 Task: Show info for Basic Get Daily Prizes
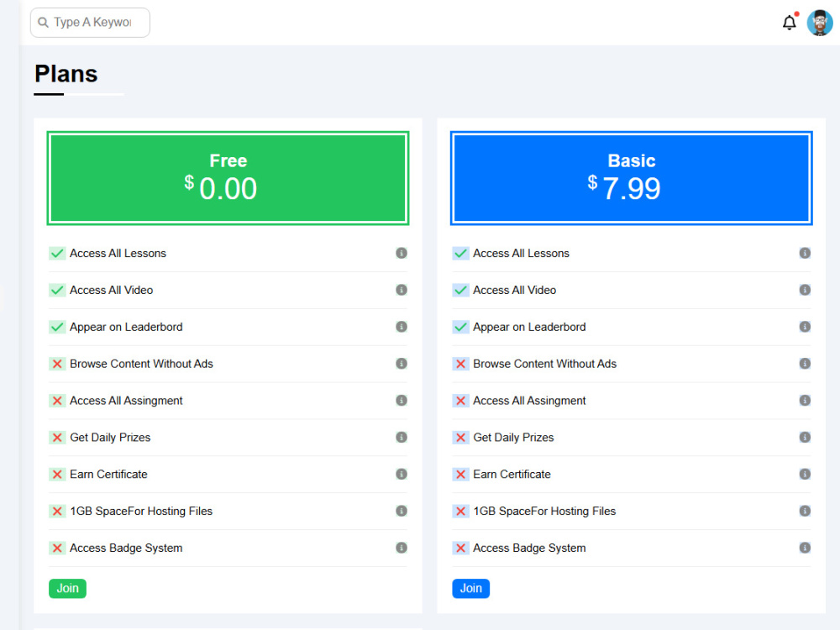(x=805, y=437)
